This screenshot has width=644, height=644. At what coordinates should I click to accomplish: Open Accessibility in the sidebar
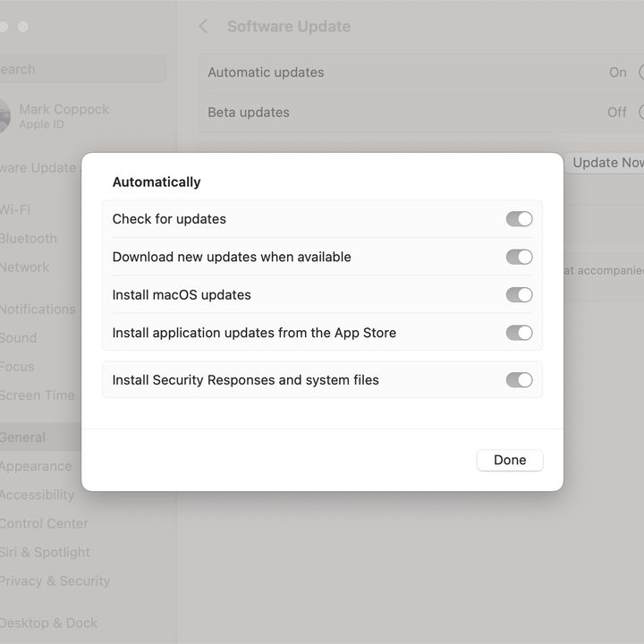coord(38,495)
